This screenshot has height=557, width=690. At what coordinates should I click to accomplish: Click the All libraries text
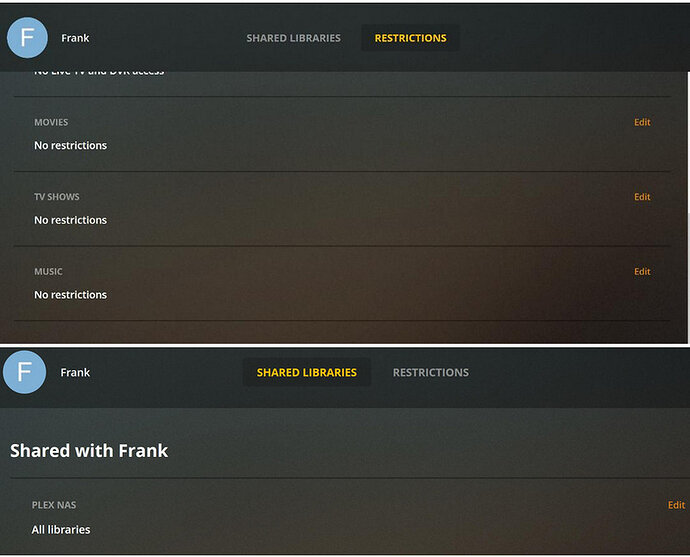(x=61, y=530)
